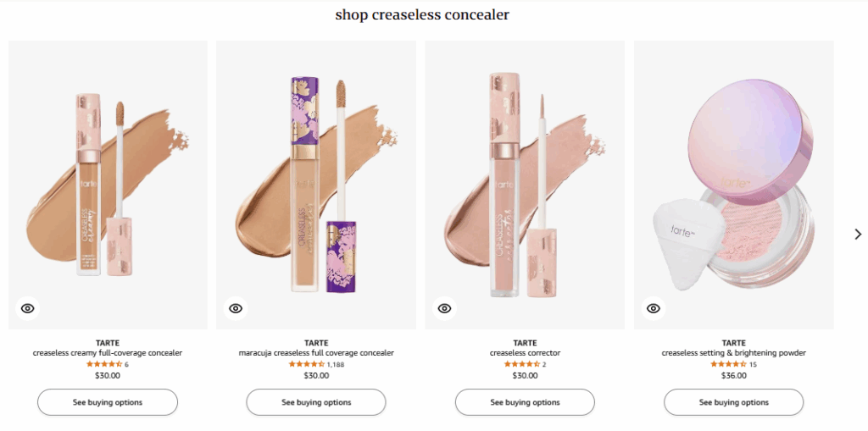Click star rating of creaseless creamy concealer
868x431 pixels.
pos(104,364)
